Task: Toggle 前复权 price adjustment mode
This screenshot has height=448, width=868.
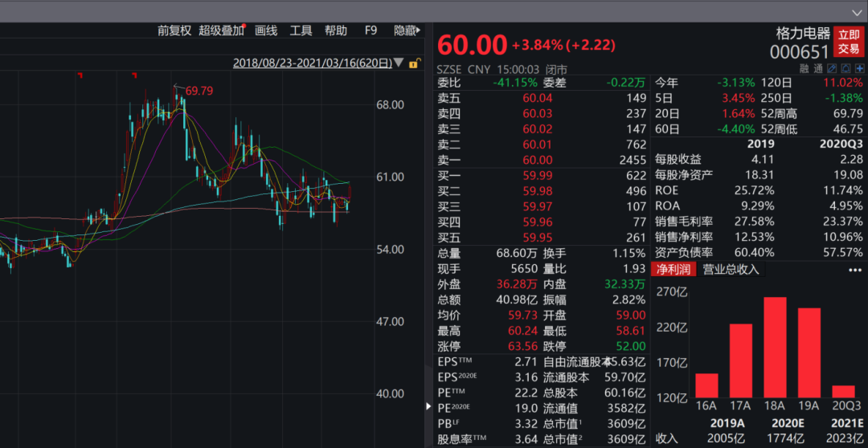Action: (x=174, y=31)
